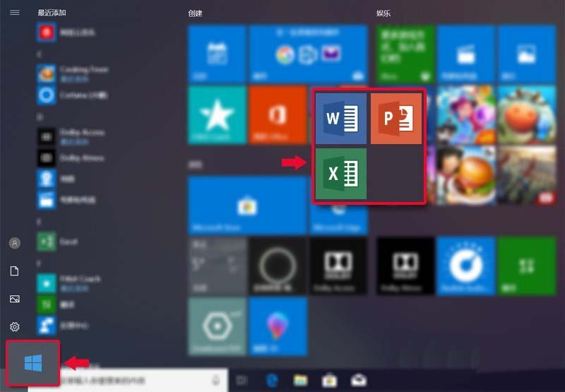Open the Documents icon in left rail
Screen dimensions: 565x392
(14, 271)
